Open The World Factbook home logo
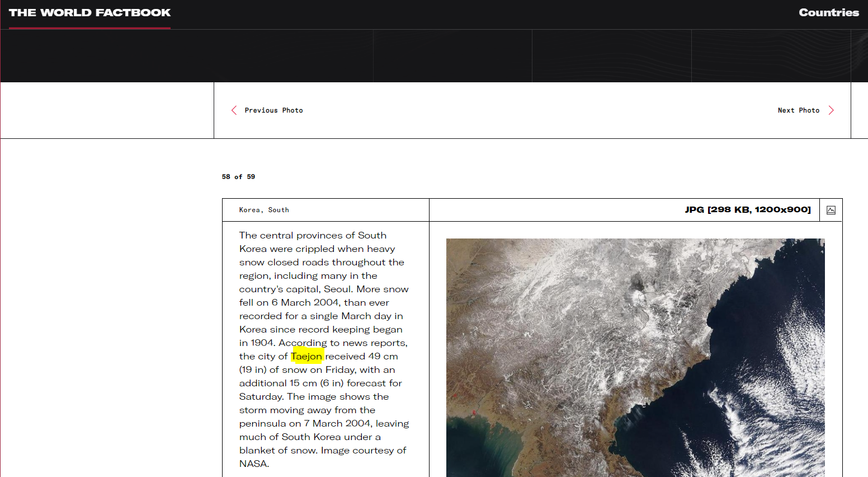Image resolution: width=868 pixels, height=477 pixels. (89, 13)
